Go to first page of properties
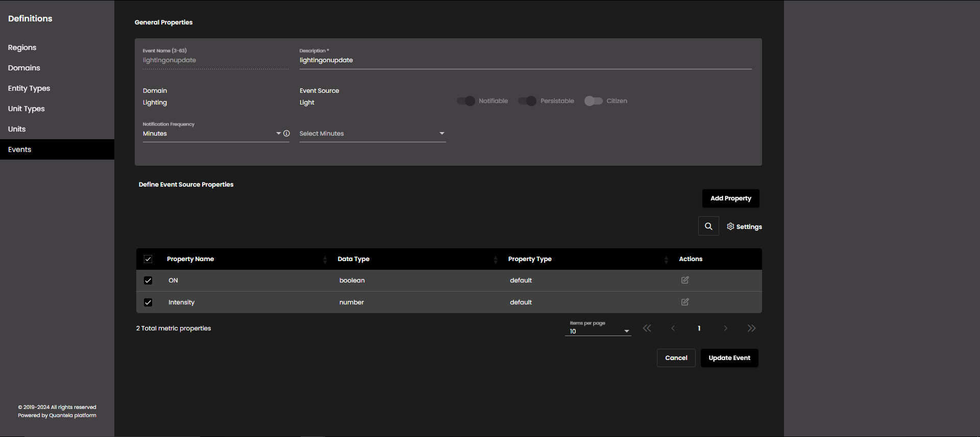The width and height of the screenshot is (980, 437). coord(647,328)
